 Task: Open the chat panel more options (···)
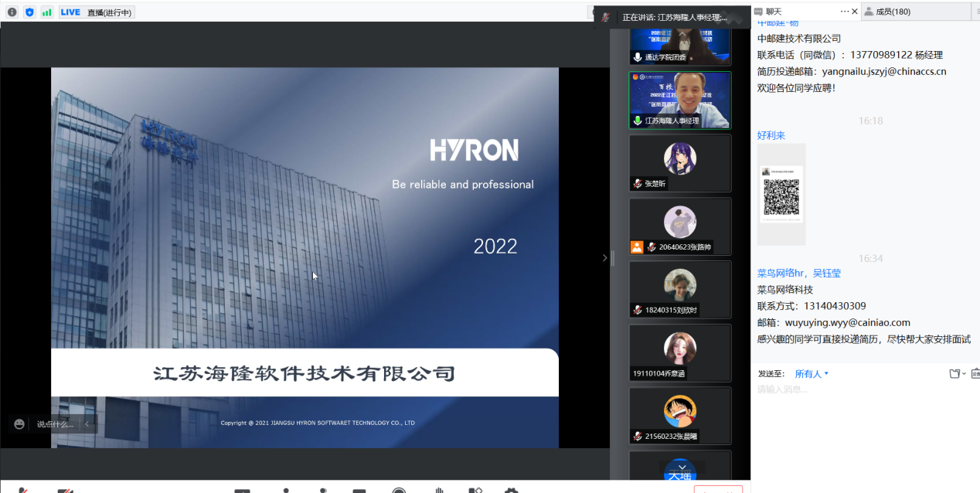pyautogui.click(x=845, y=12)
